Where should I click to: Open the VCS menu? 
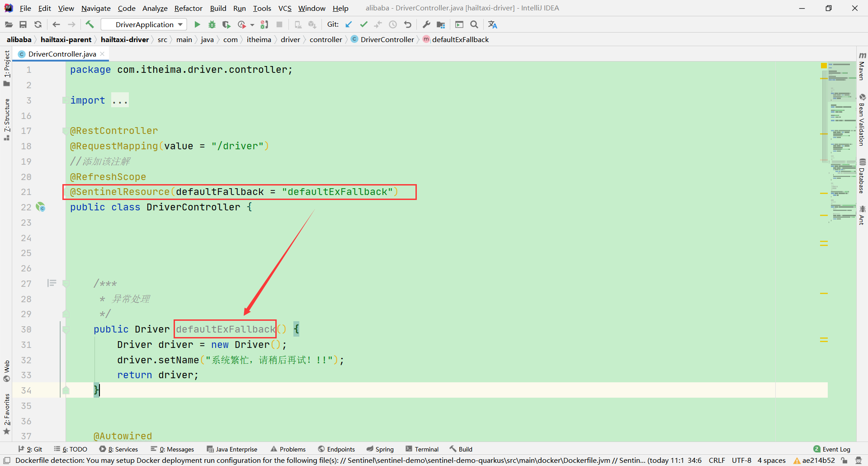click(285, 8)
